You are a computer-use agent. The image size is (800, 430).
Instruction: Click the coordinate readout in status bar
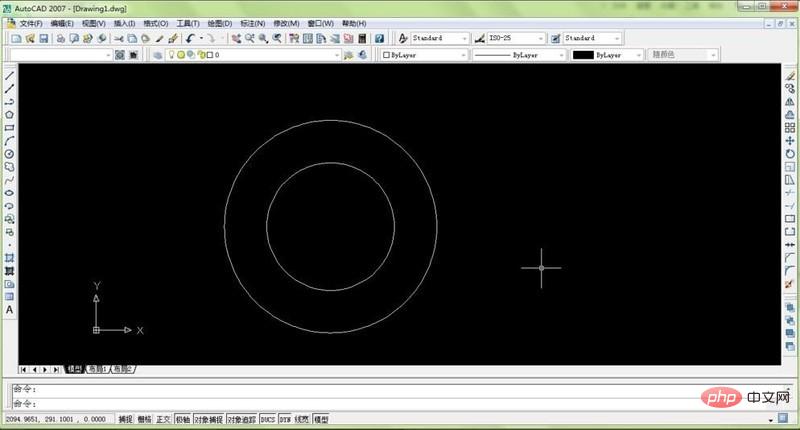57,419
